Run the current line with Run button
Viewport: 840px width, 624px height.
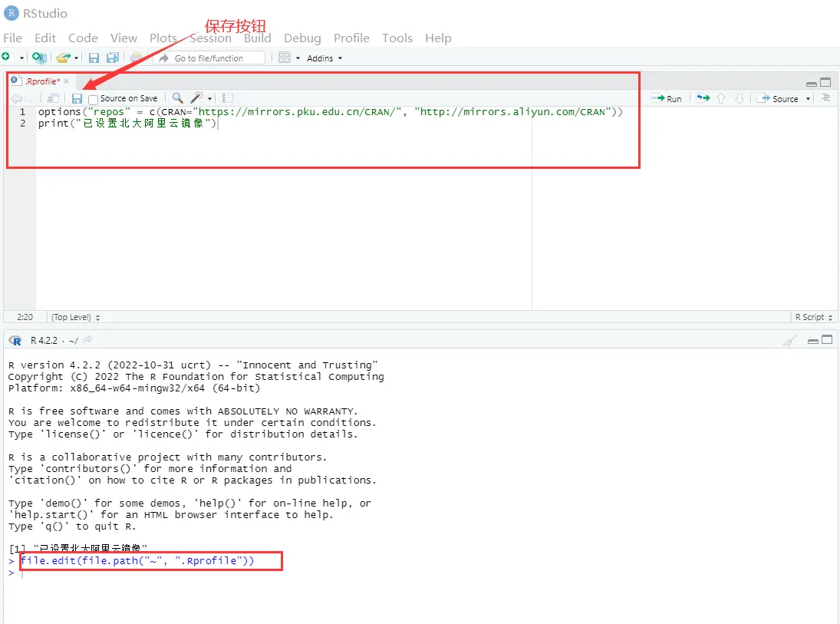(667, 98)
